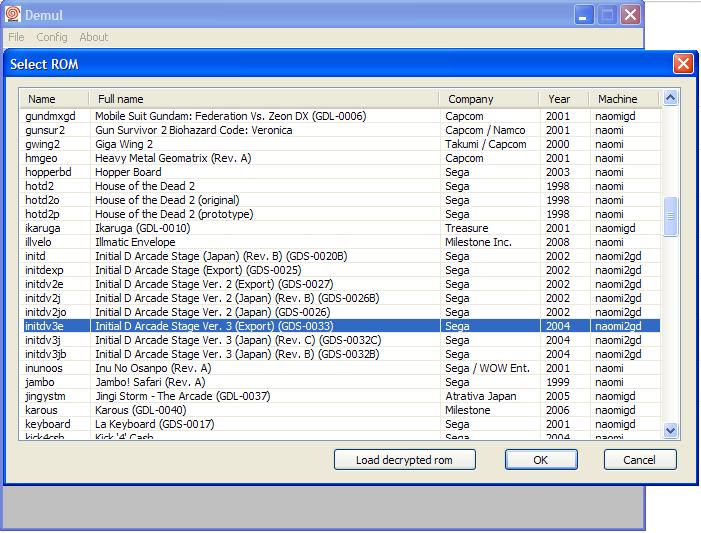Click the scrollbar up arrow
701x533 pixels.
[670, 97]
